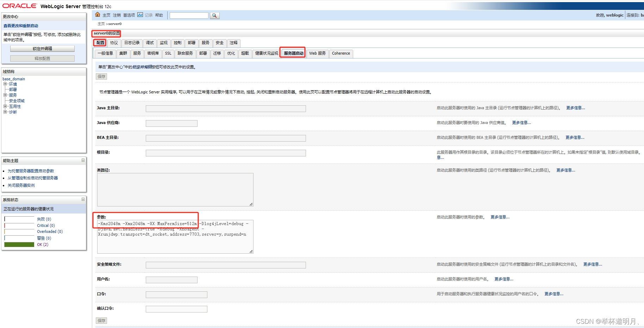This screenshot has height=328, width=644.
Task: Click the 类路径 text area
Action: coord(175,190)
